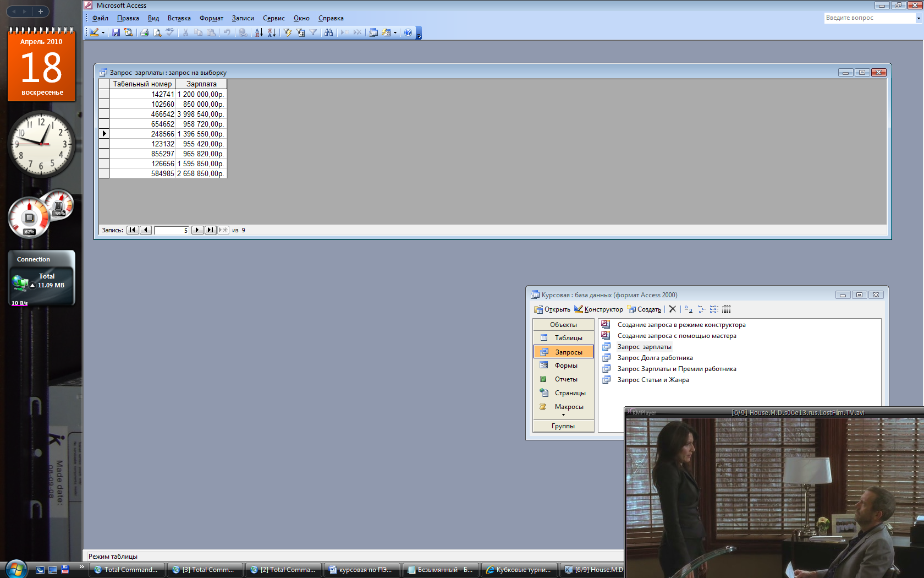The width and height of the screenshot is (924, 578).
Task: Open the Вид menu
Action: (x=153, y=18)
